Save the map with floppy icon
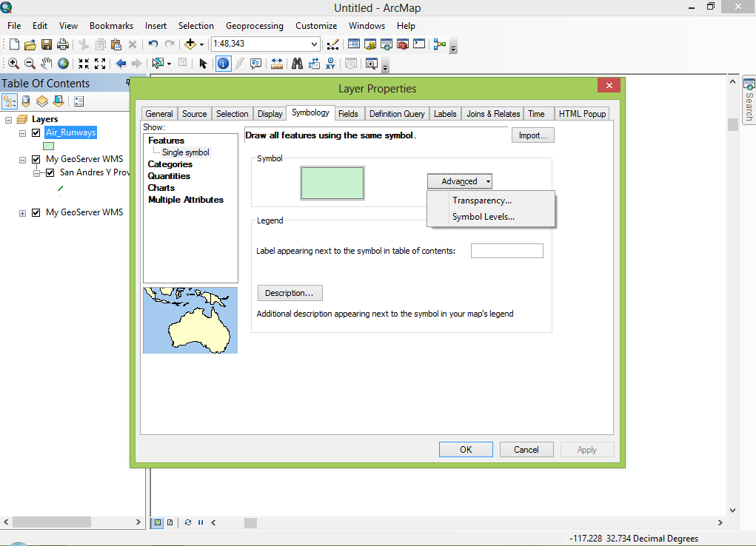This screenshot has width=756, height=546. tap(47, 44)
